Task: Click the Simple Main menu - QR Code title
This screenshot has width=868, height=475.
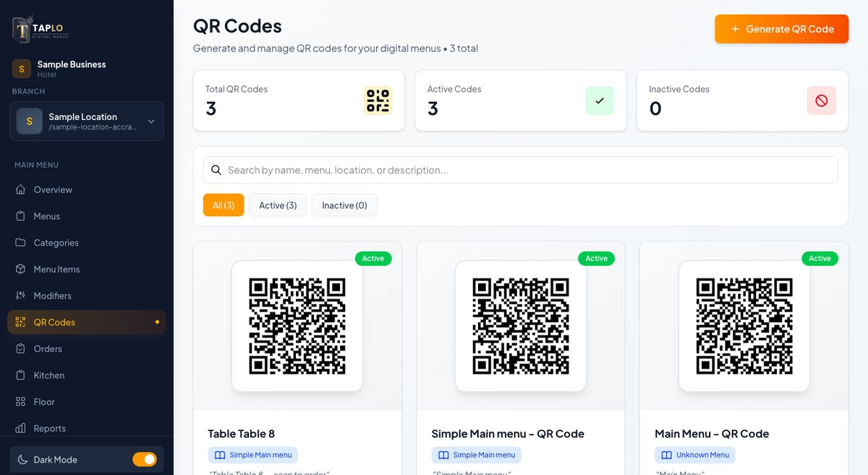Action: [x=508, y=434]
